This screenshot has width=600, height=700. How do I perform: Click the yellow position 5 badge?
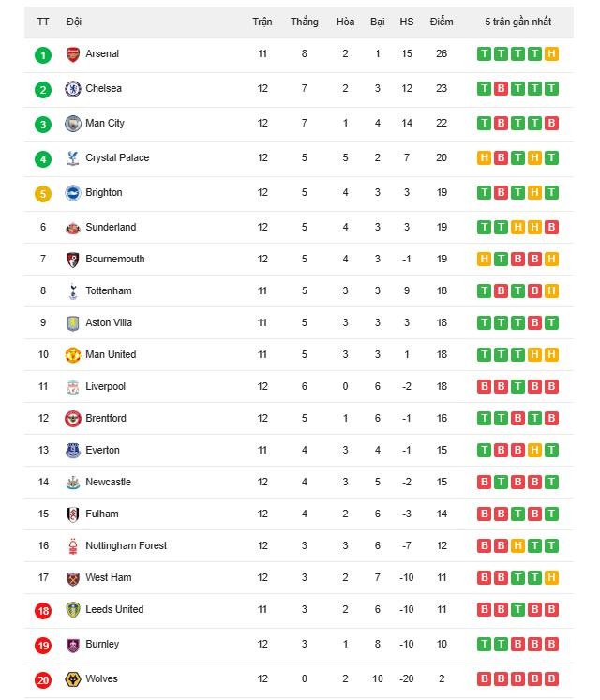(x=43, y=194)
